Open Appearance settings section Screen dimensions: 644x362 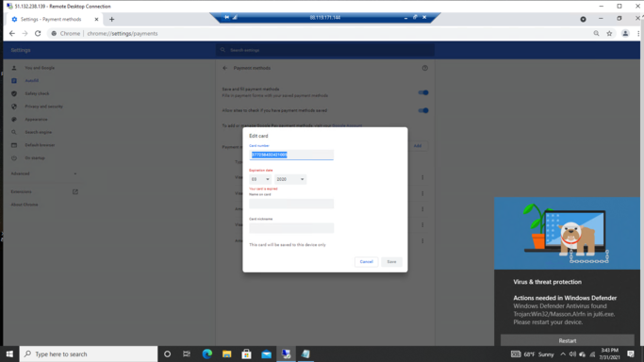pyautogui.click(x=36, y=120)
